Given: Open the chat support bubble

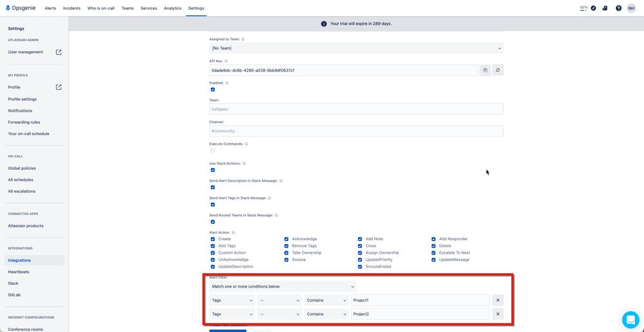Looking at the screenshot, I should 630,319.
